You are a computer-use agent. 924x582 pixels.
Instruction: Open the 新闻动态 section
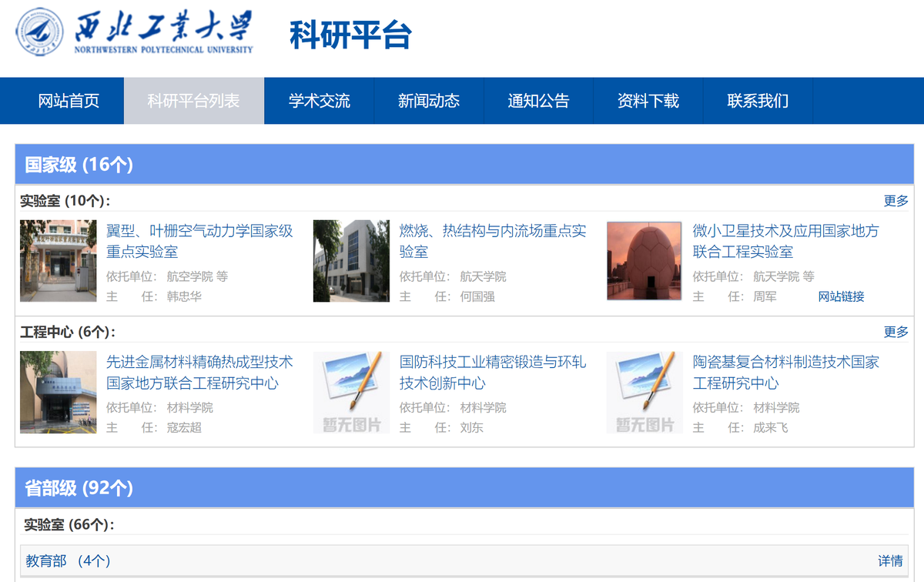pos(428,101)
